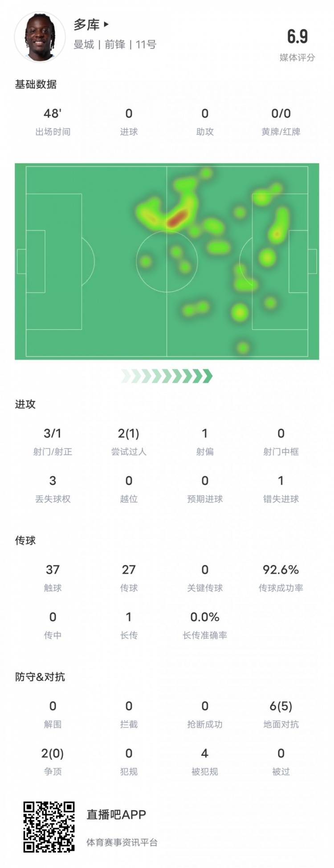Click the 6(5) 地面对抗 stat
Screen dimensions: 334x868
281,714
